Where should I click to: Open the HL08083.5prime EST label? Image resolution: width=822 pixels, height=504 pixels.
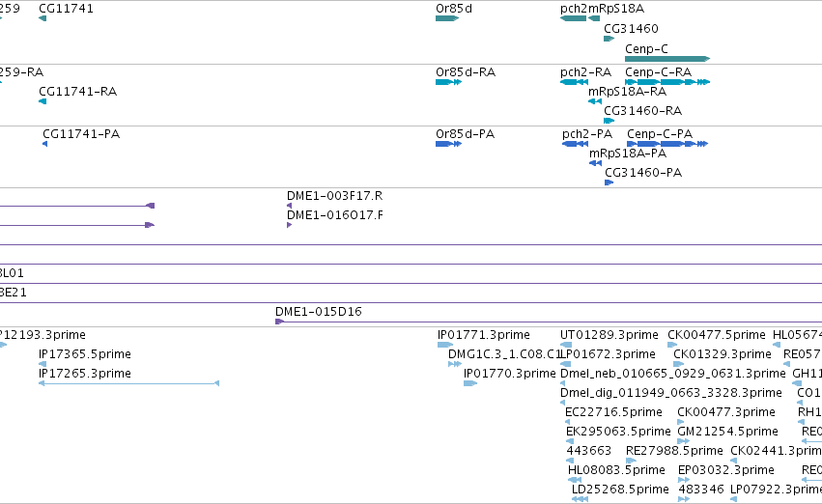616,470
